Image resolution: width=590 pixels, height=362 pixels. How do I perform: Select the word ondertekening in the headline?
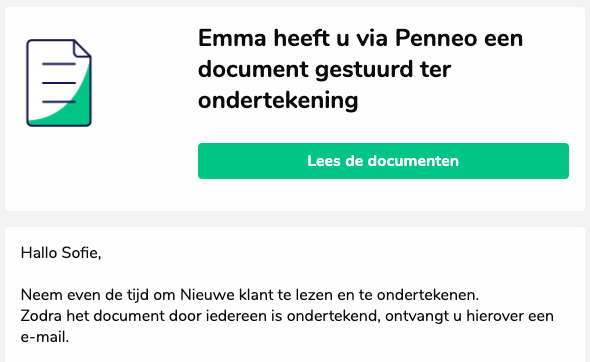[278, 100]
